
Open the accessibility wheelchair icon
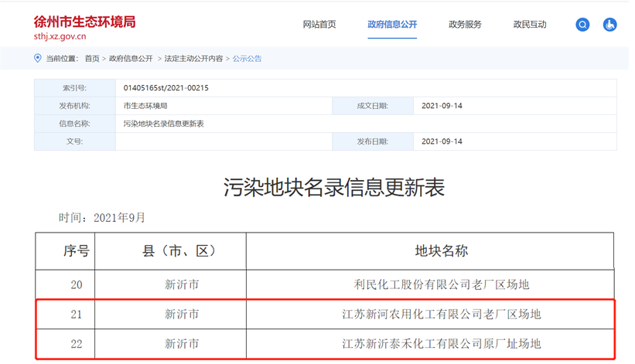click(x=609, y=25)
